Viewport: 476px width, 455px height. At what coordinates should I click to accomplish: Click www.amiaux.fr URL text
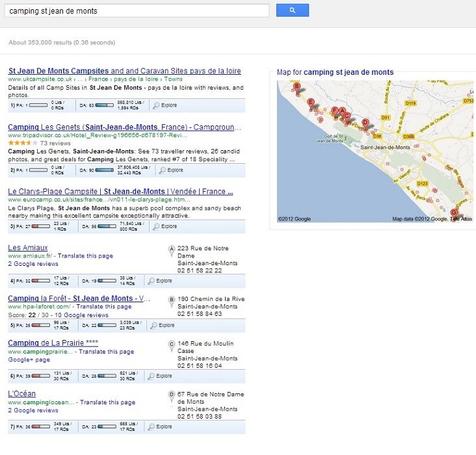pyautogui.click(x=30, y=256)
